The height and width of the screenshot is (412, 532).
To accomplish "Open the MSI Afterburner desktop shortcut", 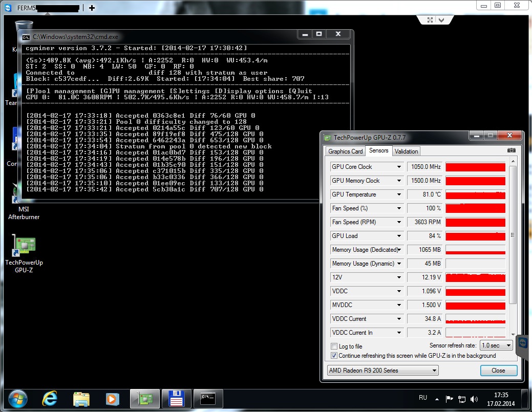I will pos(24,213).
